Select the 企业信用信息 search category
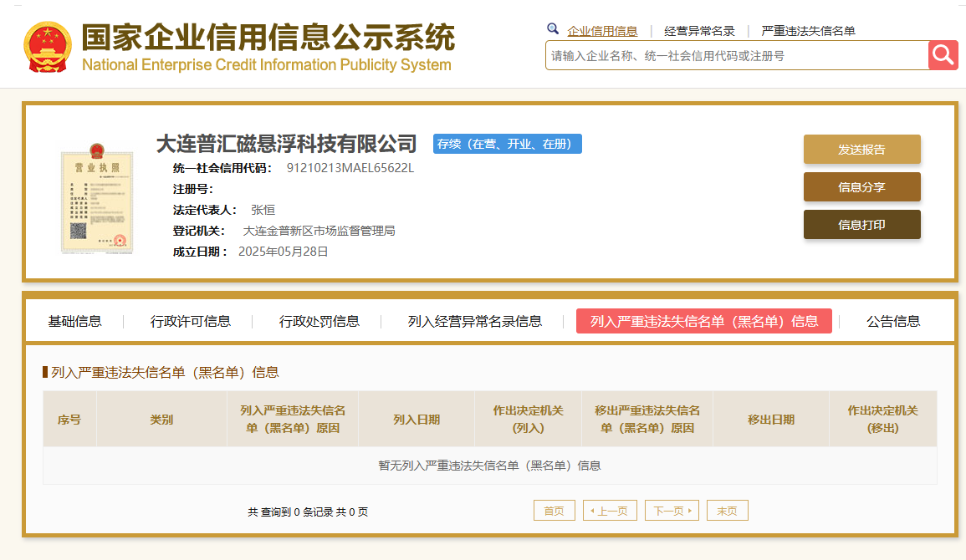Screen dimensions: 966x560 coord(602,31)
